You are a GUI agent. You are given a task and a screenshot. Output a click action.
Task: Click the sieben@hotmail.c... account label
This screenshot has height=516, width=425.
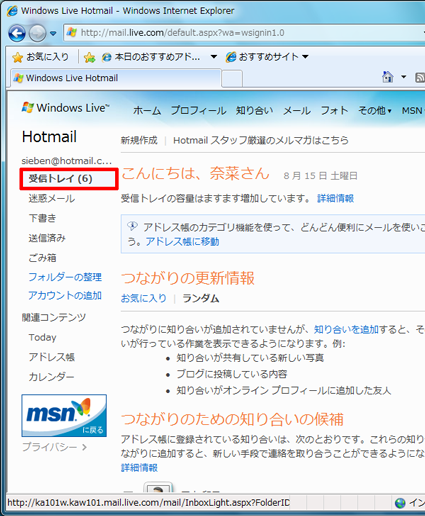pyautogui.click(x=67, y=161)
